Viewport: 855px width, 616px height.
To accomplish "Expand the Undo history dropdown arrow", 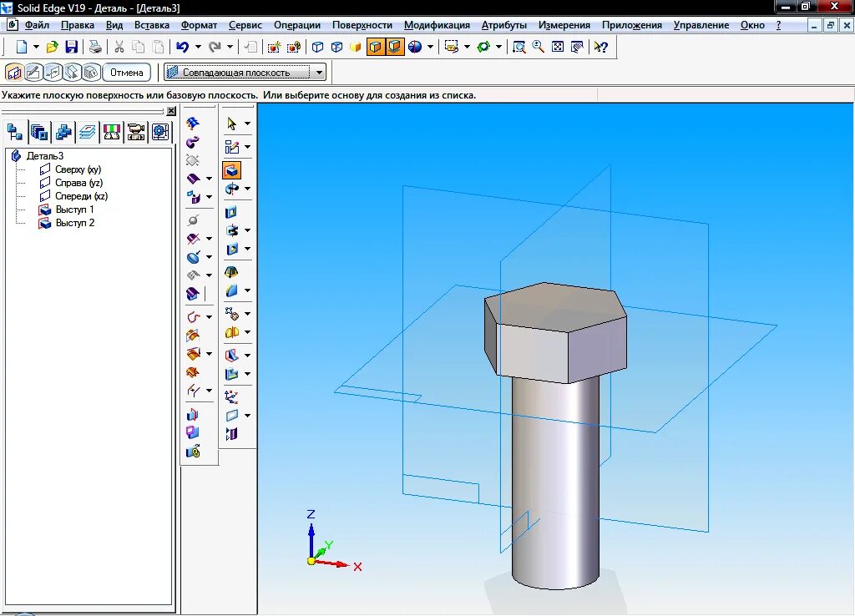I will tap(198, 47).
